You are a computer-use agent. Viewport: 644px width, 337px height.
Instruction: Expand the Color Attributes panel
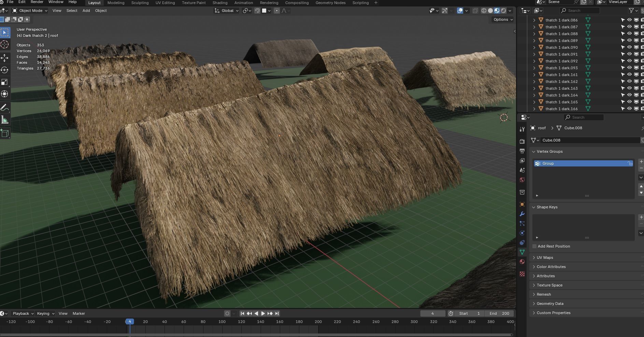click(x=551, y=267)
